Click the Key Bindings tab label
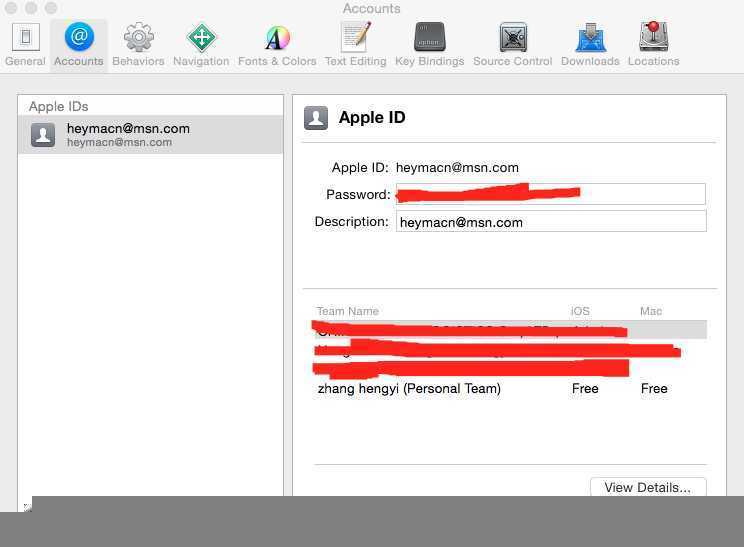 coord(429,61)
